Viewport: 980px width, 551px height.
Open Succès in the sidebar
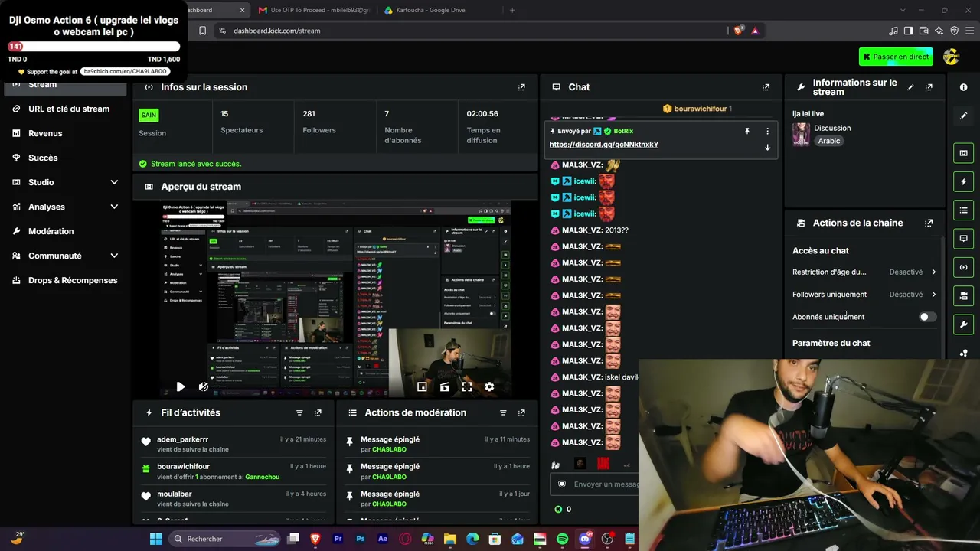65,158
